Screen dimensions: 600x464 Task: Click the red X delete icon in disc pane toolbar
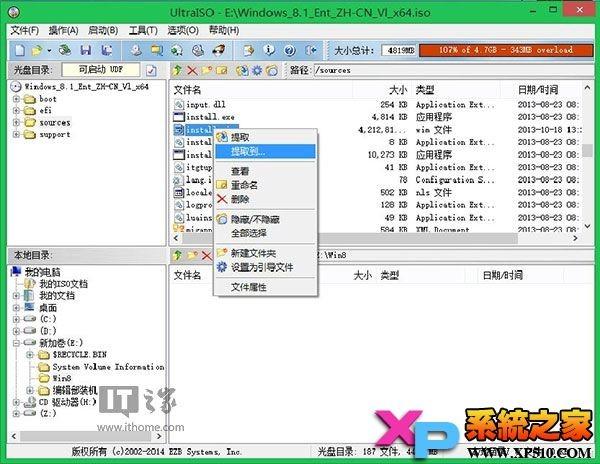tap(192, 70)
